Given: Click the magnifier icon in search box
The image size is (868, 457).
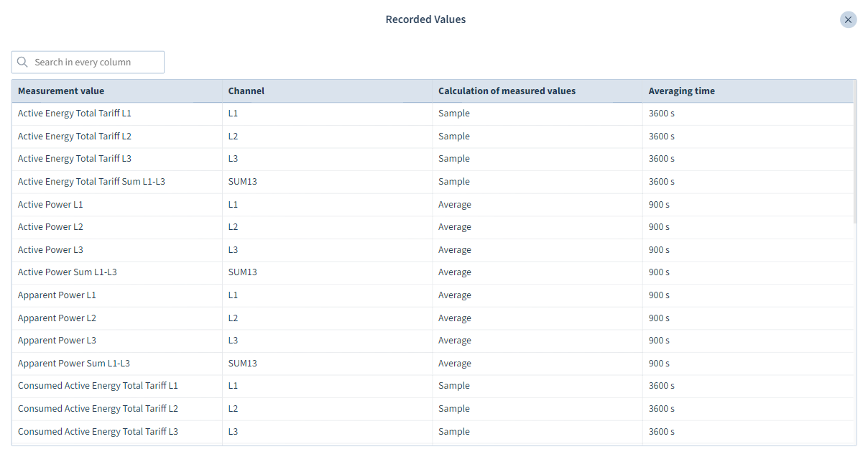Looking at the screenshot, I should coord(22,63).
